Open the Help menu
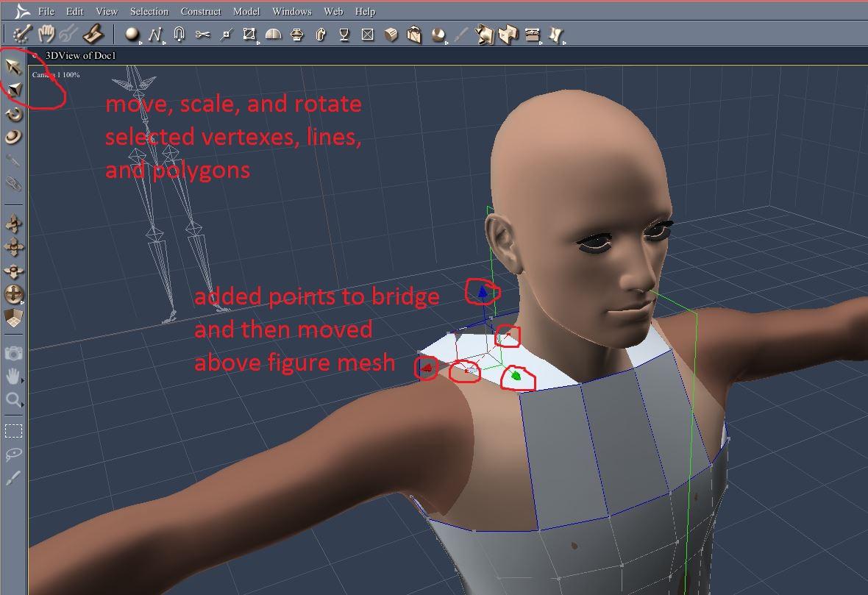 coord(365,11)
